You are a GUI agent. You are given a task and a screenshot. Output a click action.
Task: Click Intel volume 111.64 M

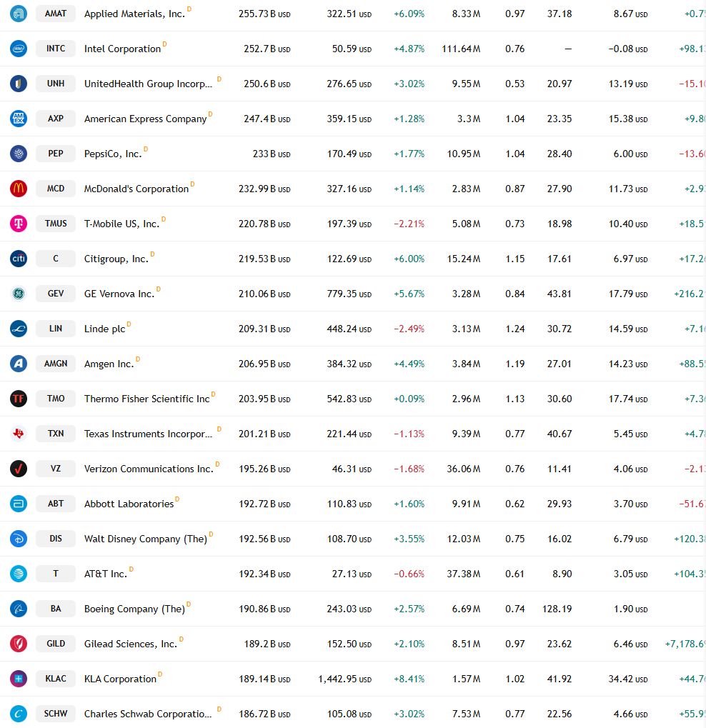click(x=461, y=49)
